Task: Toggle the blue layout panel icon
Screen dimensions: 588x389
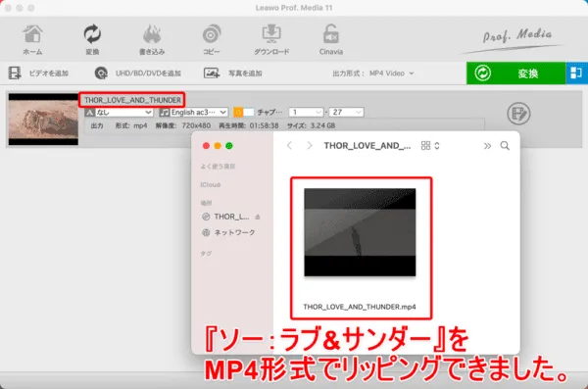Action: pyautogui.click(x=577, y=73)
